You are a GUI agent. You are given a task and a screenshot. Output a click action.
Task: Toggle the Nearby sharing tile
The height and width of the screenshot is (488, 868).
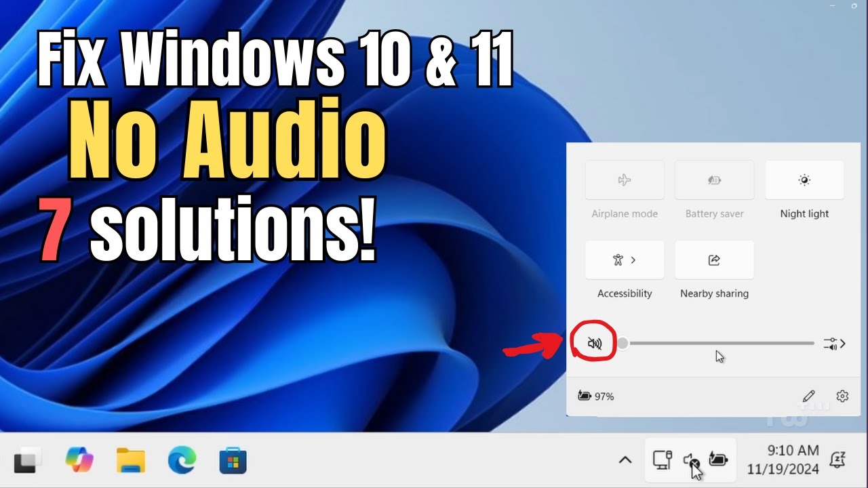coord(714,260)
